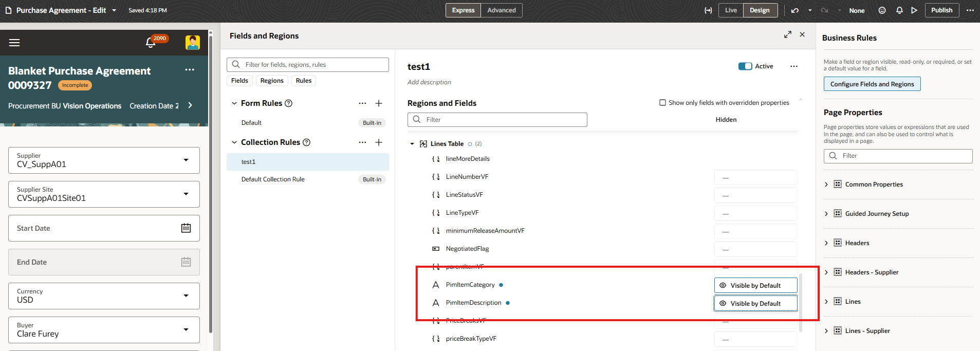The height and width of the screenshot is (351, 980).
Task: Add a new form rule
Action: coord(379,103)
